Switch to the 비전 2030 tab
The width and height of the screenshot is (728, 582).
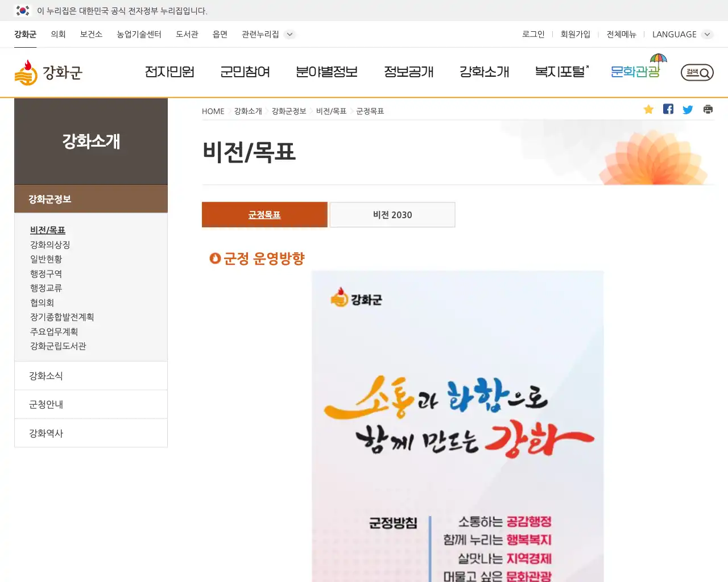coord(392,215)
